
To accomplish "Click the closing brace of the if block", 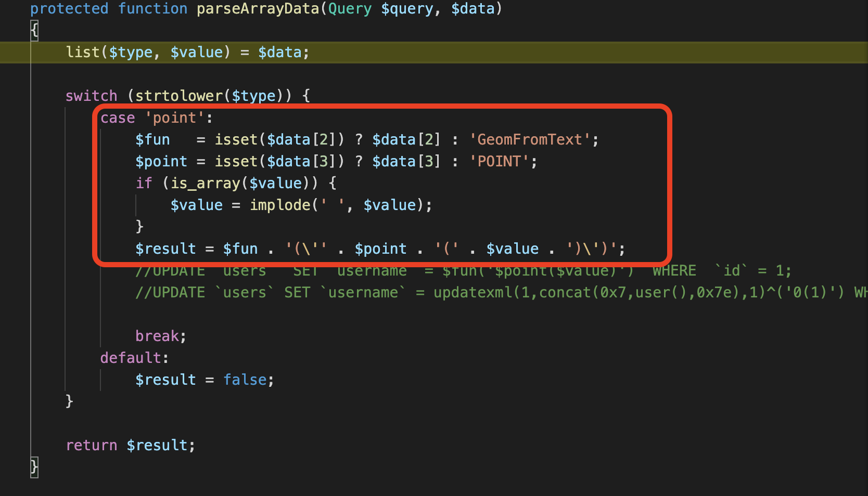I will [139, 227].
